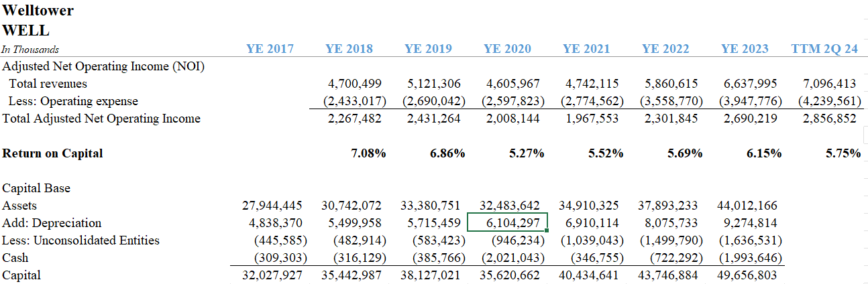The height and width of the screenshot is (284, 868).
Task: Select depreciation value 9,274,814
Action: 751,223
